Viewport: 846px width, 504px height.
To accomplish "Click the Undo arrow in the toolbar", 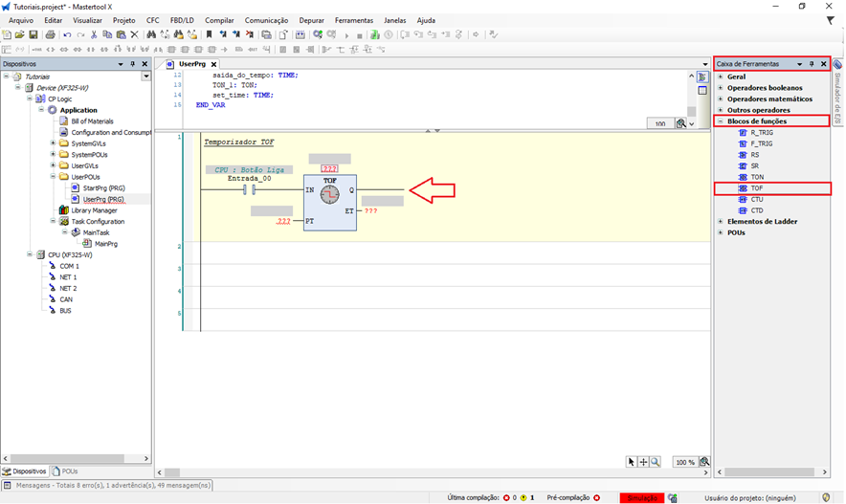I will click(67, 34).
